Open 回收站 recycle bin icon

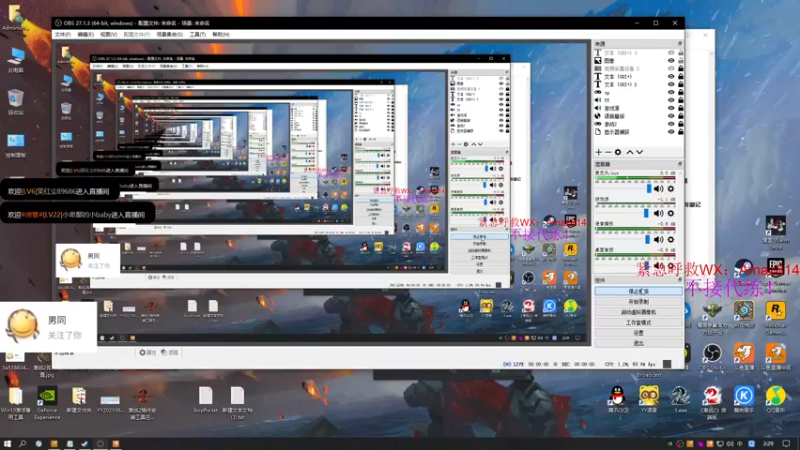click(16, 102)
